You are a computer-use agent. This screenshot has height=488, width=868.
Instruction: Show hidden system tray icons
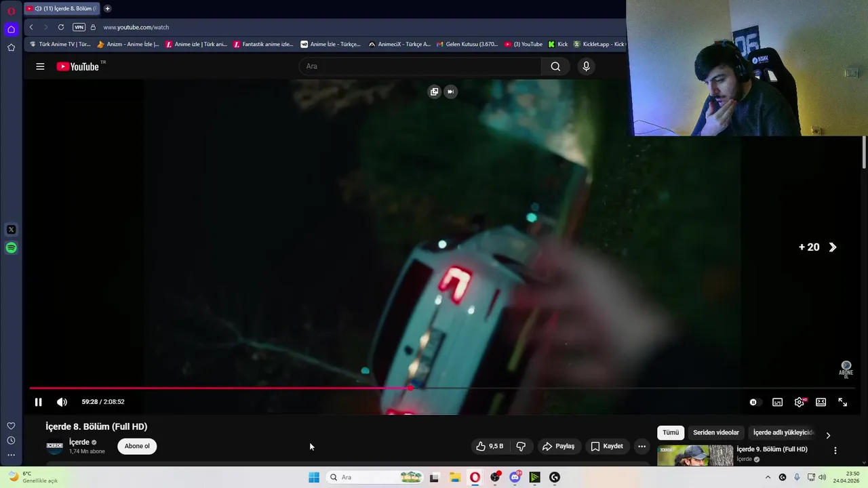tap(768, 477)
